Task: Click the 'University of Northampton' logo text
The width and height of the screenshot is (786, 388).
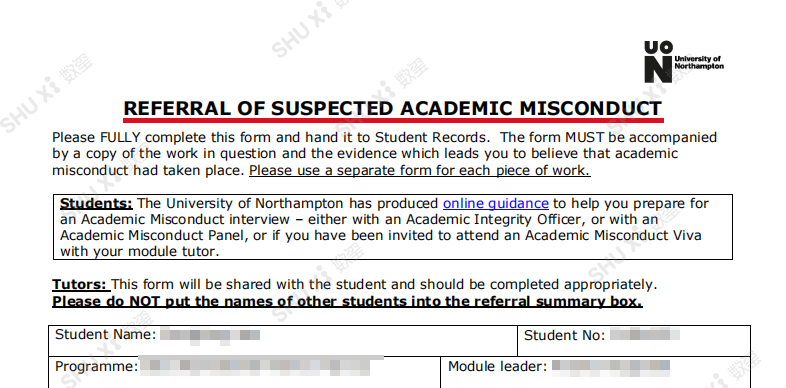Action: [x=699, y=63]
